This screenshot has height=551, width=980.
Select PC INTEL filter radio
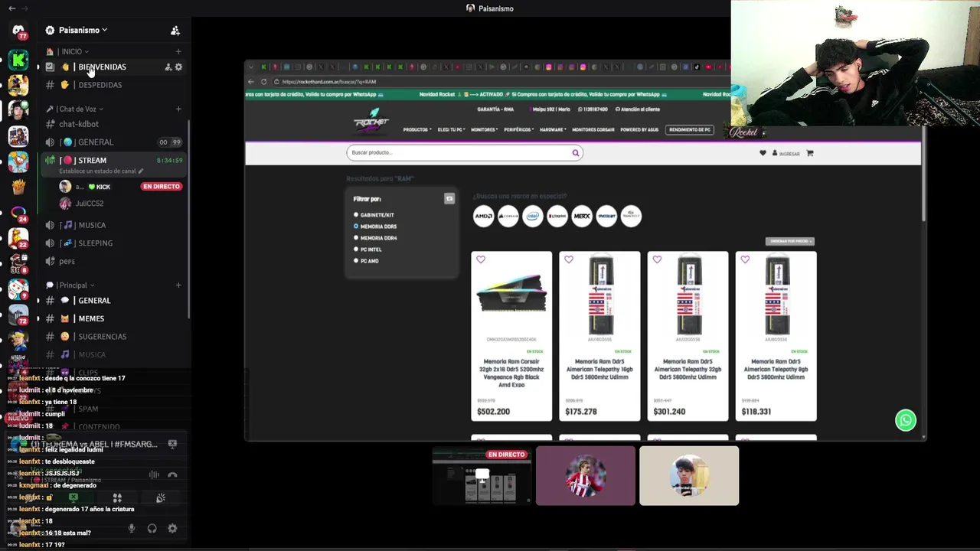click(x=356, y=249)
